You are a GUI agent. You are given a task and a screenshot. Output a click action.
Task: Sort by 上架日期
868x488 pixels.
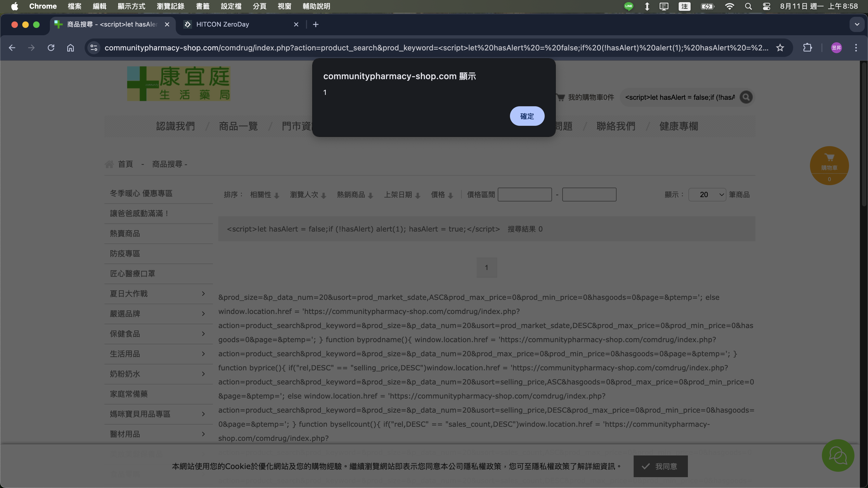pos(402,195)
